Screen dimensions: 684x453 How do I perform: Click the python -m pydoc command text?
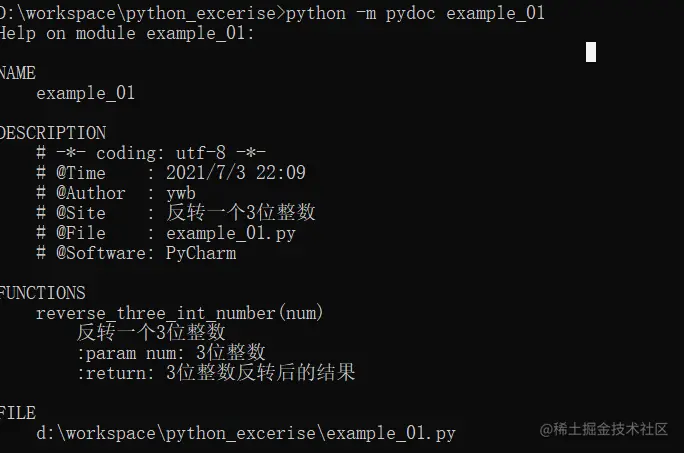point(414,13)
